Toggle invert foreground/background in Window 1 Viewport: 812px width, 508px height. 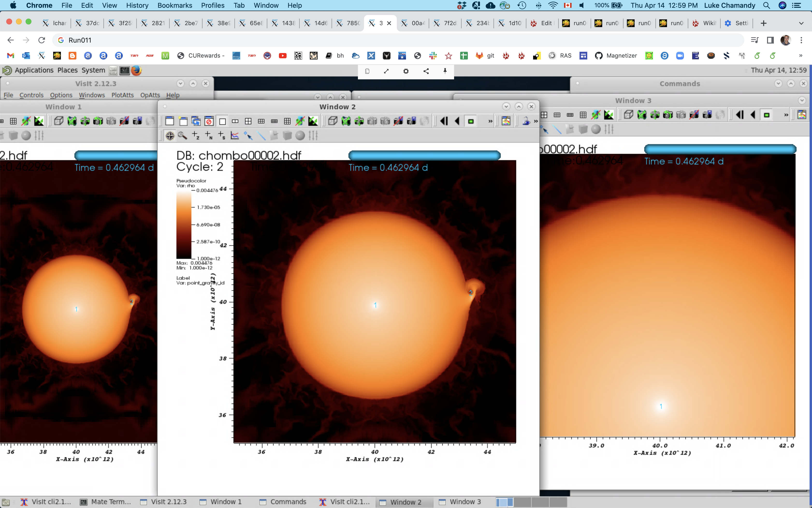[39, 121]
